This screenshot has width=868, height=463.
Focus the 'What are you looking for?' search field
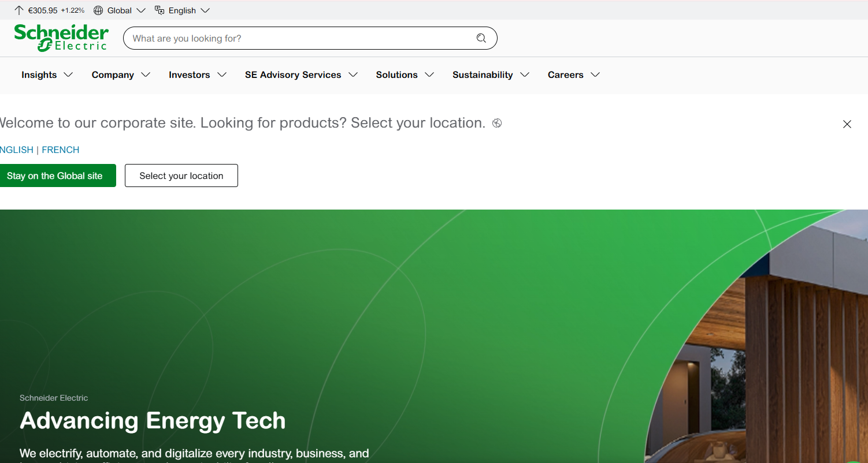(310, 38)
